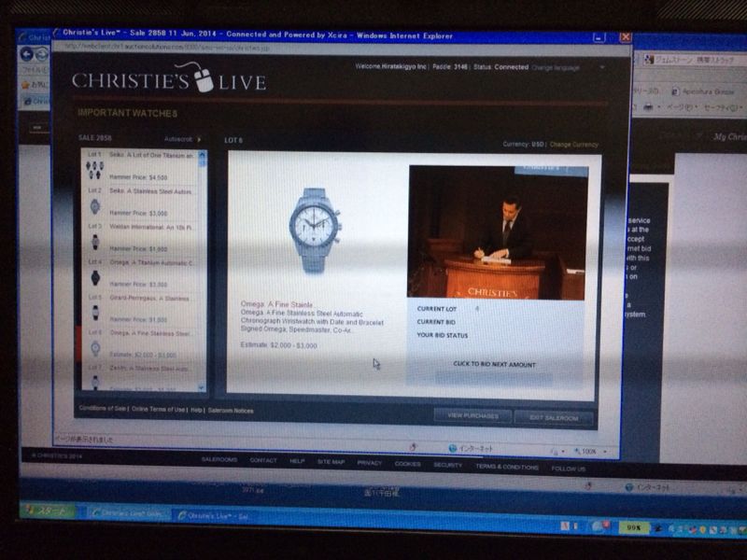747x560 pixels.
Task: Click the Paddle 3146 text
Action: [450, 66]
